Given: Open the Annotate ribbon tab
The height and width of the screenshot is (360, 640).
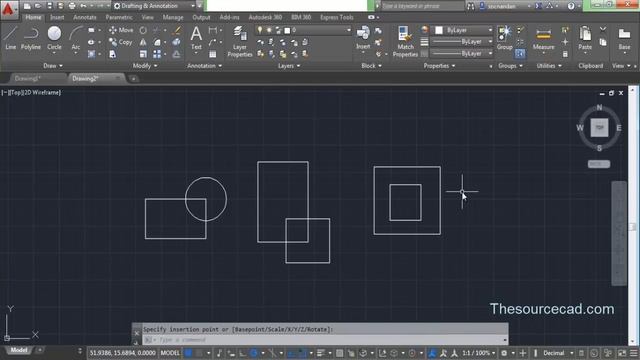Looking at the screenshot, I should pos(85,17).
